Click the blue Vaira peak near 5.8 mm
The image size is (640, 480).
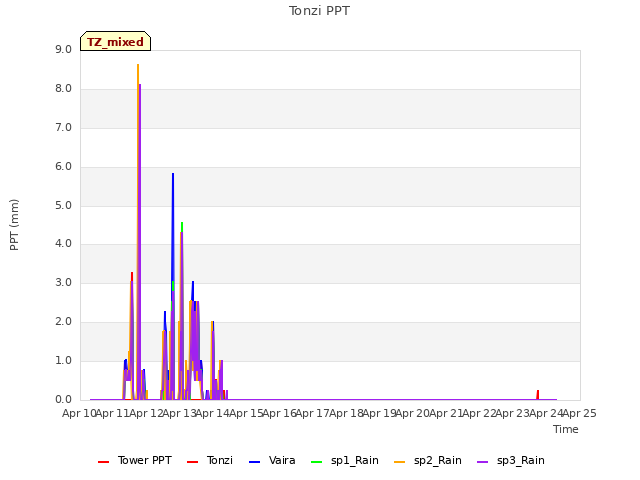click(173, 174)
